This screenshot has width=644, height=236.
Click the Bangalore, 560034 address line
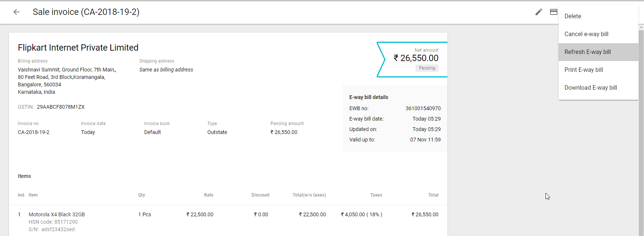point(39,84)
